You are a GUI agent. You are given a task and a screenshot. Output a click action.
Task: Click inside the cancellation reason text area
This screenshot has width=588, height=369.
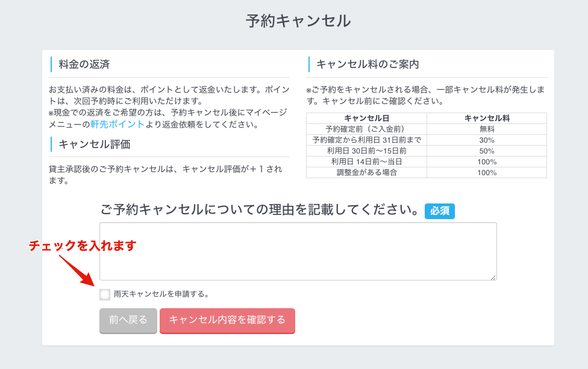click(298, 251)
